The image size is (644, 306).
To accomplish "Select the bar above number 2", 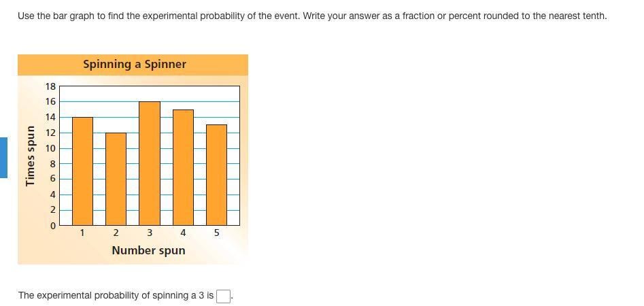I will tap(116, 178).
